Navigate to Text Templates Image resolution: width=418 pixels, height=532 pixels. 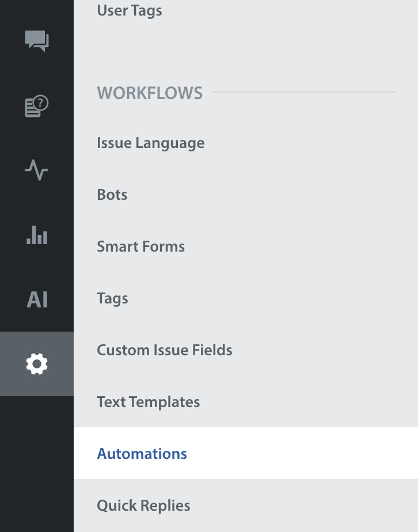tap(148, 402)
